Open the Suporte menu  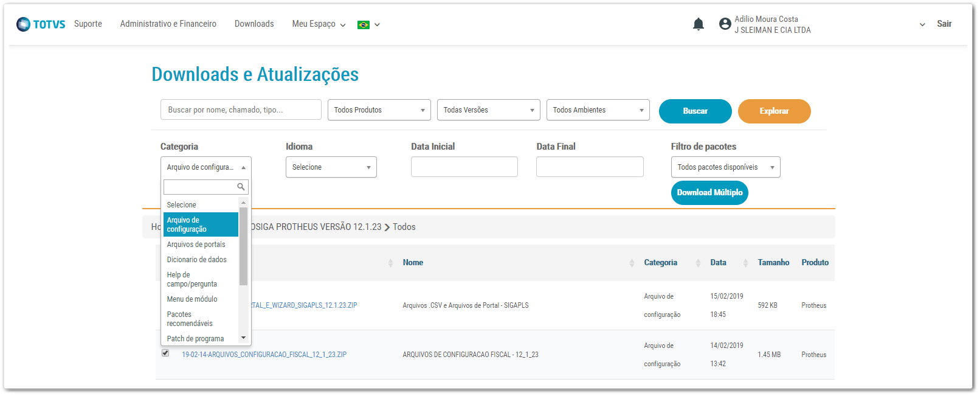click(x=88, y=24)
